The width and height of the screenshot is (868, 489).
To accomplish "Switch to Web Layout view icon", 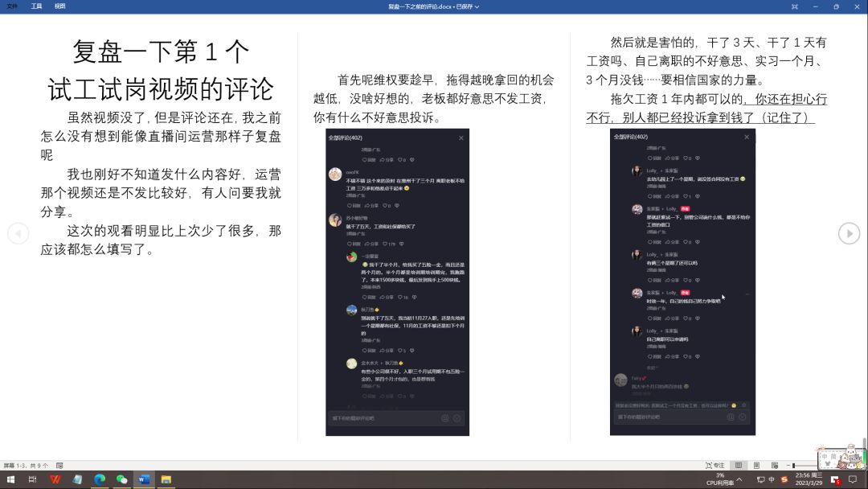I will 775,466.
